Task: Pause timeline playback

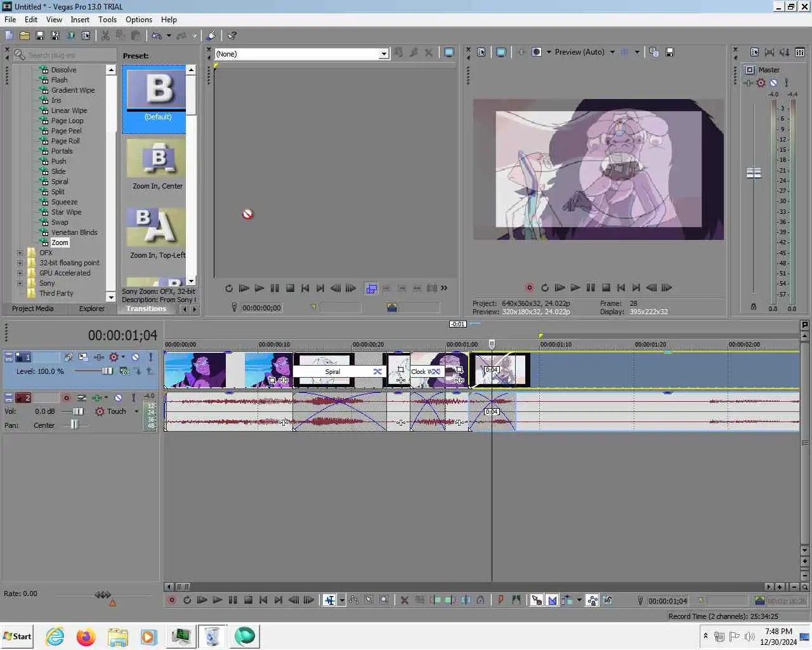Action: pos(233,600)
